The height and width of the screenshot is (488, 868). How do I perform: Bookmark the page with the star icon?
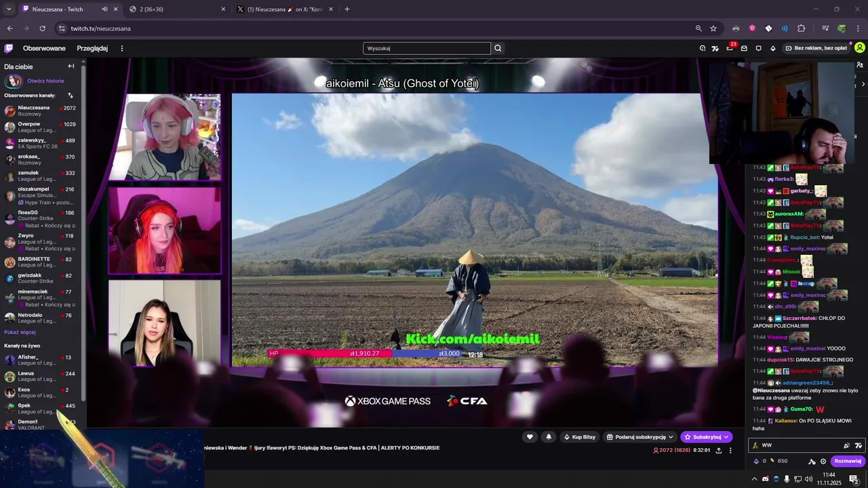pos(713,28)
